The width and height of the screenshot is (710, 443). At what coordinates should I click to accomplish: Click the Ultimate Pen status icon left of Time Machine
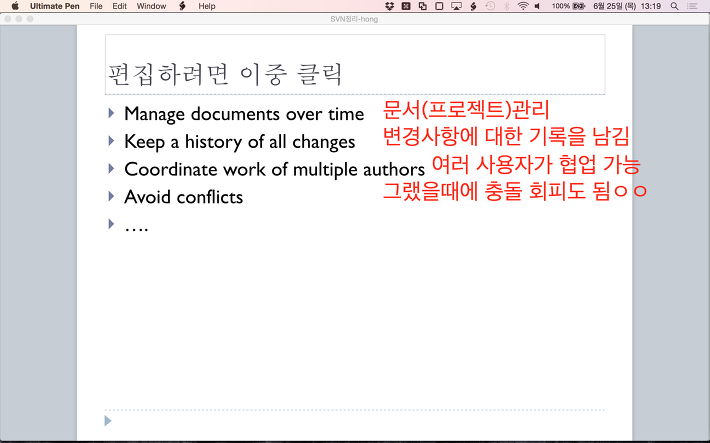473,6
